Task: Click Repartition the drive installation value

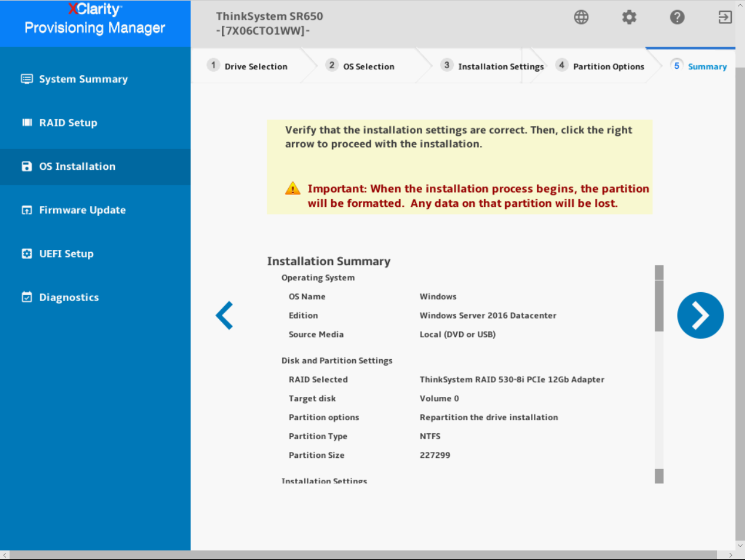Action: pos(489,418)
